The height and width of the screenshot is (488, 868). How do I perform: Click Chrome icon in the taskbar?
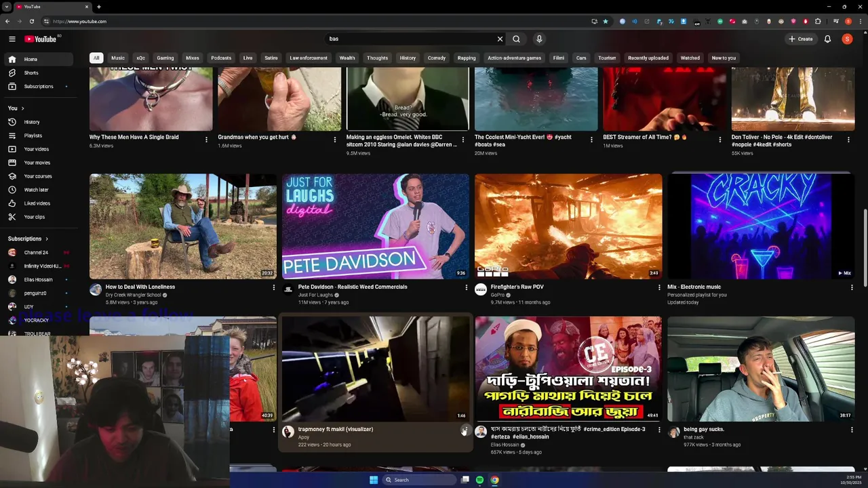point(494,480)
